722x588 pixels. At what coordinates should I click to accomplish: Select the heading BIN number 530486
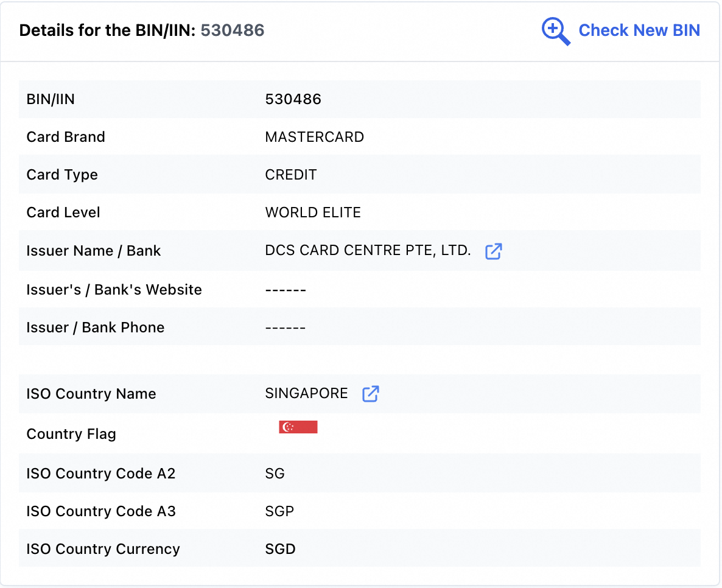[233, 30]
